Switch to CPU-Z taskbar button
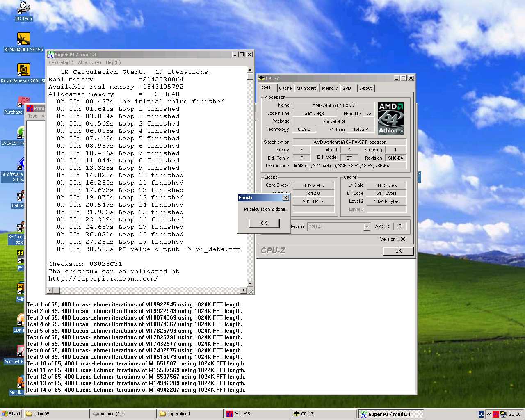 [x=324, y=414]
